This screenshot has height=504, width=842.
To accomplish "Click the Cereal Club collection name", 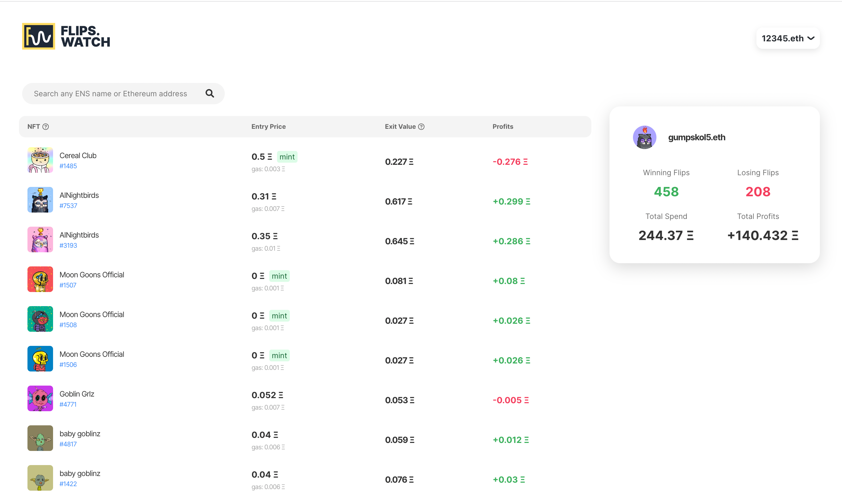I will [78, 155].
